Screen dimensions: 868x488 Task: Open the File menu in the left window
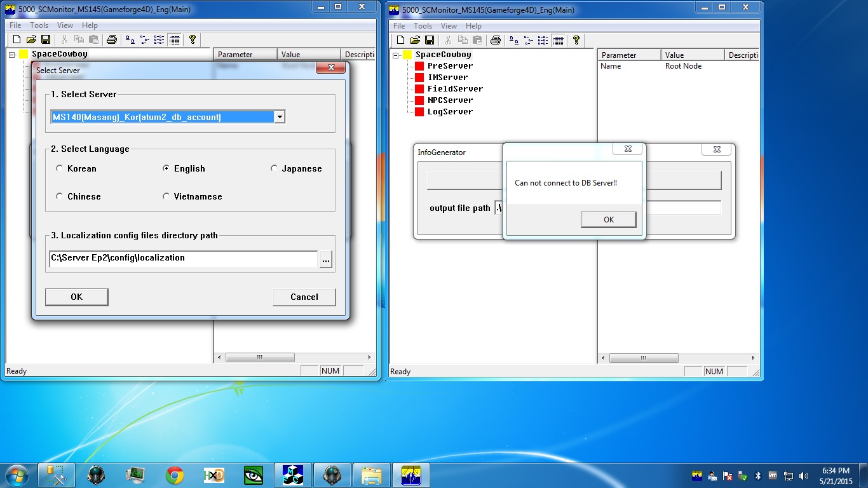[x=15, y=25]
